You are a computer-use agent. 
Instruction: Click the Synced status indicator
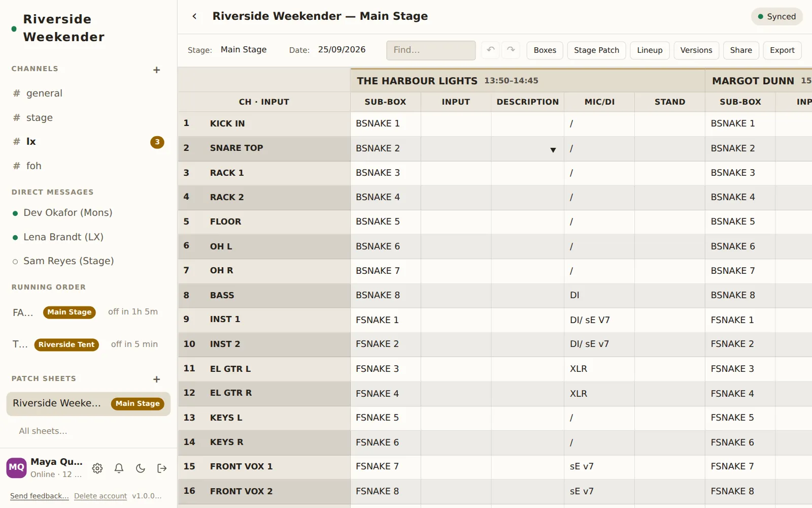click(x=776, y=16)
